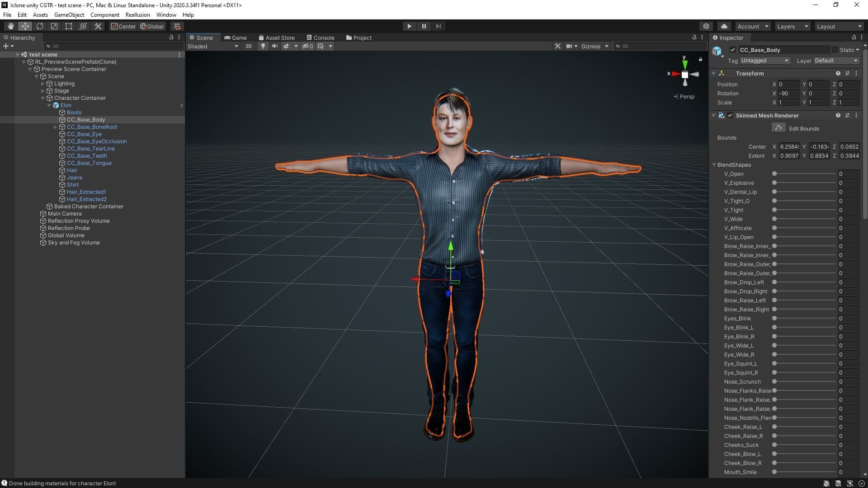Open the Layers dropdown
Viewport: 868px width, 488px height.
[792, 26]
